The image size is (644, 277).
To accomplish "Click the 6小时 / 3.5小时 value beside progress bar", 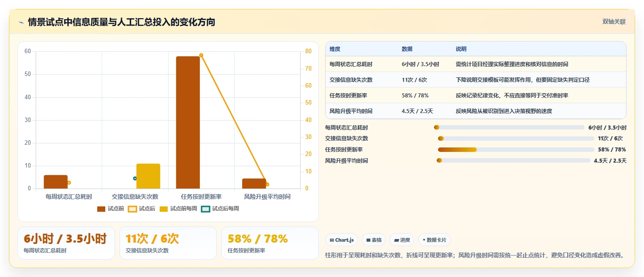I will click(607, 127).
